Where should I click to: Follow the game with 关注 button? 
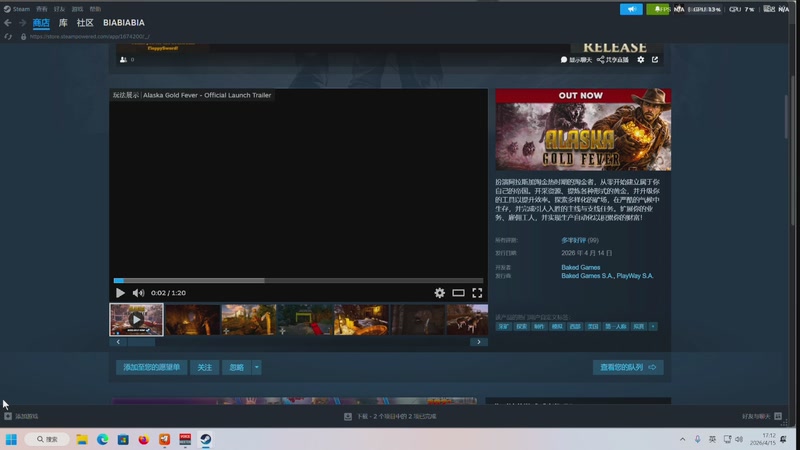(x=205, y=367)
